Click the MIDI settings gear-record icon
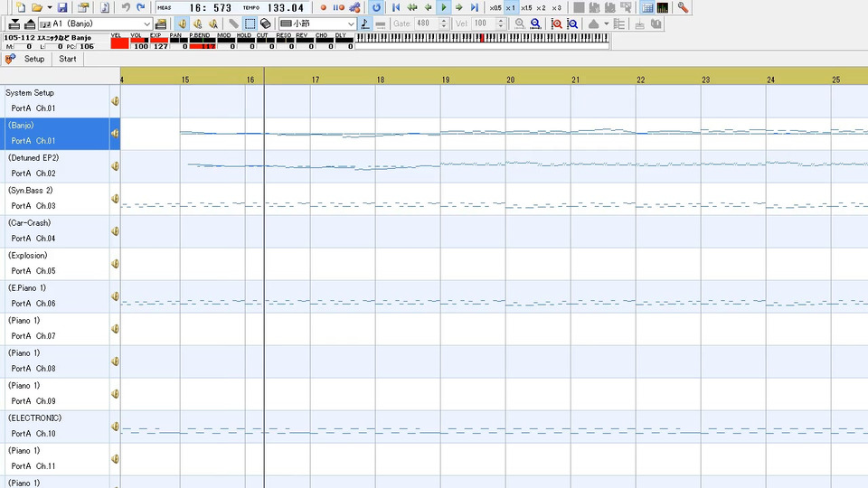This screenshot has height=488, width=868. click(x=354, y=8)
